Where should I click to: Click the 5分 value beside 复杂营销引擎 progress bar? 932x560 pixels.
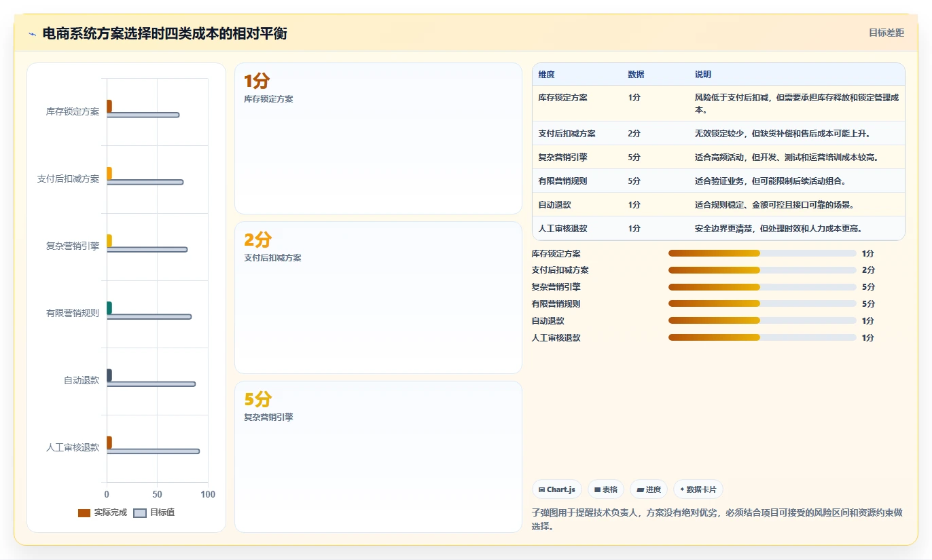(867, 286)
